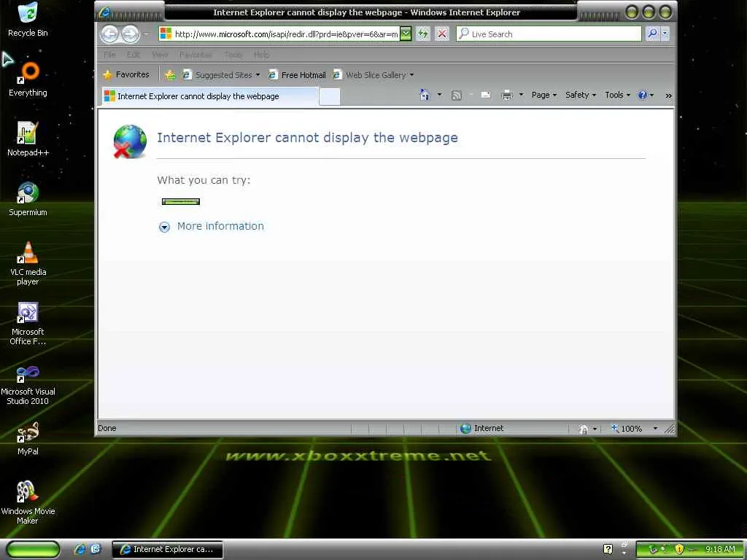747x560 pixels.
Task: Click the Add to Favorites Bar icon
Action: pos(170,75)
